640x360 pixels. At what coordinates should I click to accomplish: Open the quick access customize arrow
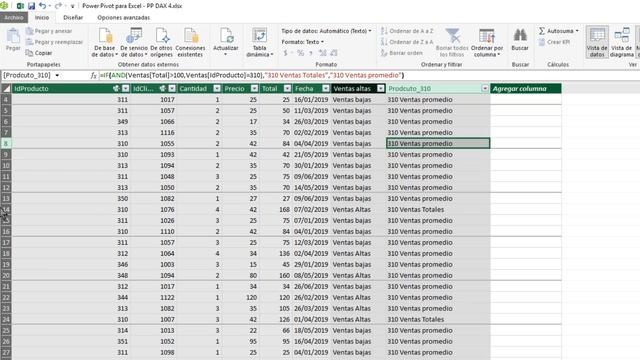73,6
